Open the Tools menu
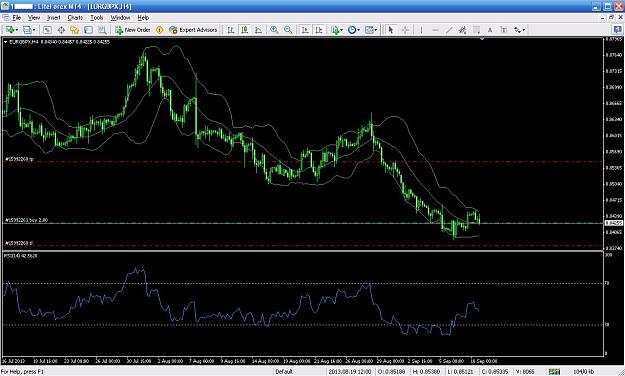Viewport: 625px width, 376px height. (96, 18)
